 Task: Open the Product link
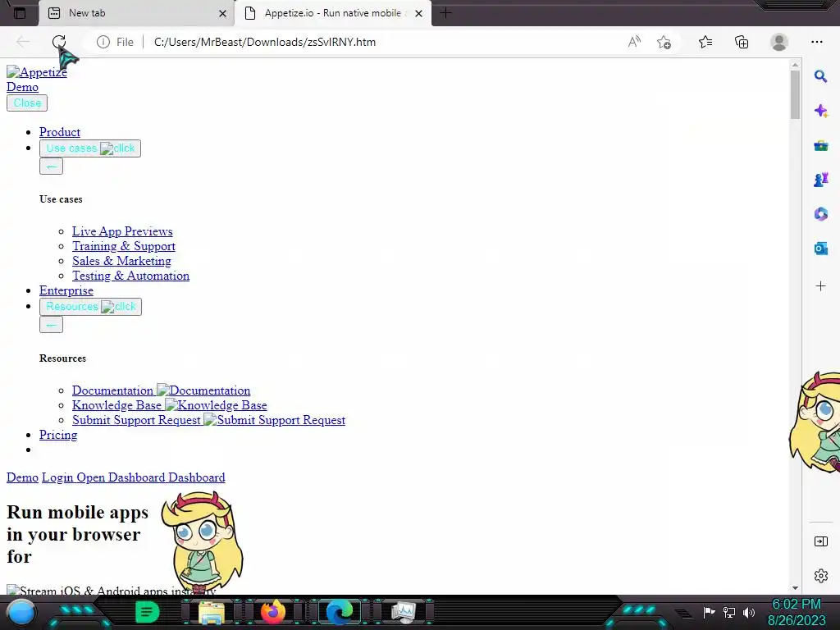pyautogui.click(x=59, y=132)
